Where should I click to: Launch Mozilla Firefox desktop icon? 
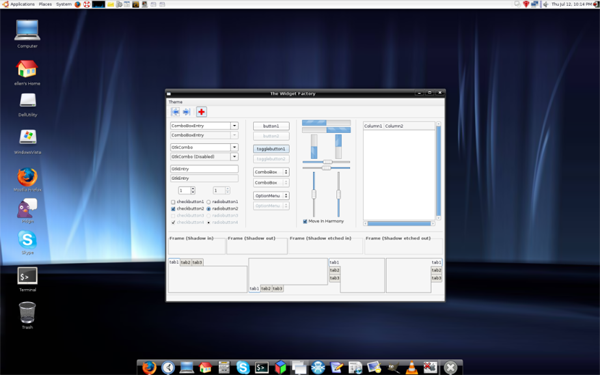coord(27,177)
